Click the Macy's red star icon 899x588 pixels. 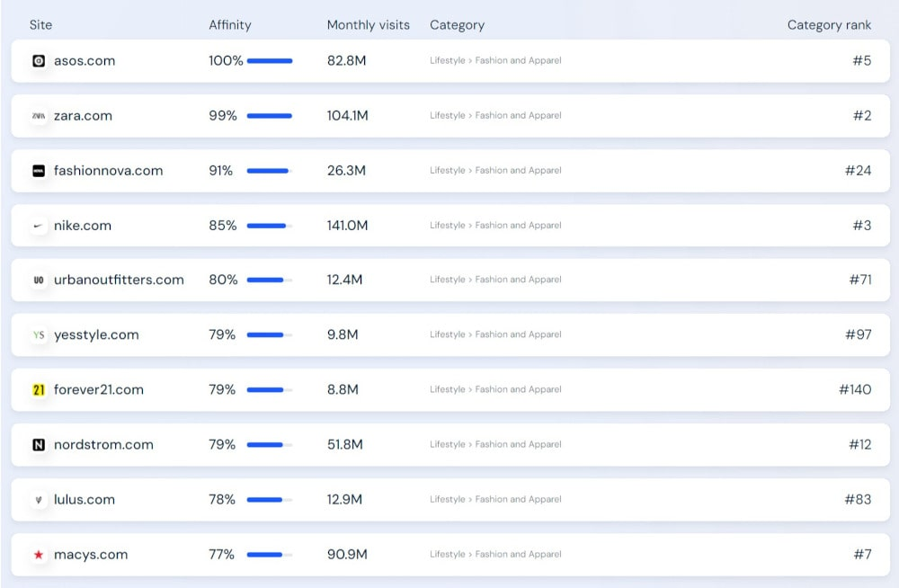point(39,555)
